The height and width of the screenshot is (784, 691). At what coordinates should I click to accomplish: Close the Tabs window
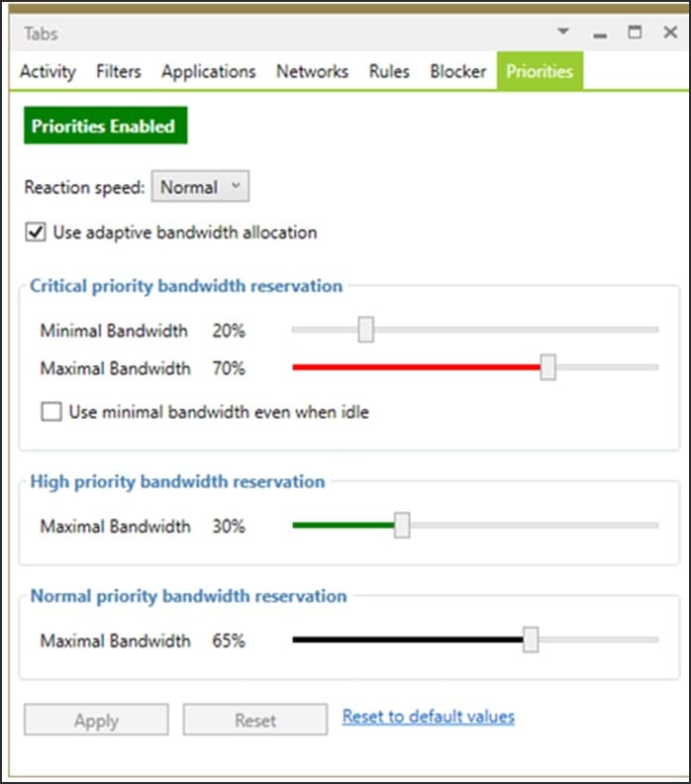[669, 33]
